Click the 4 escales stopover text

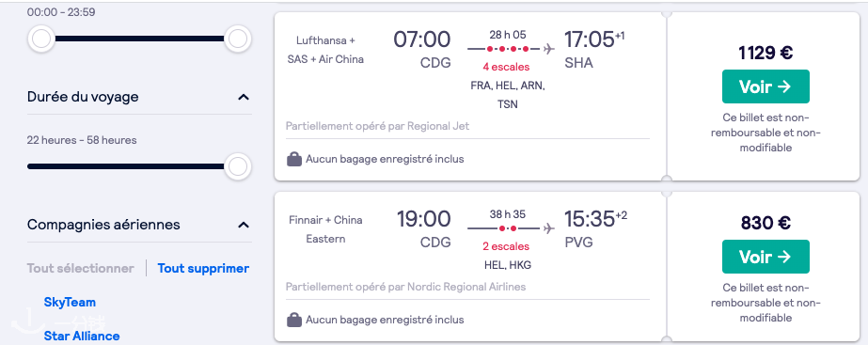pyautogui.click(x=506, y=67)
